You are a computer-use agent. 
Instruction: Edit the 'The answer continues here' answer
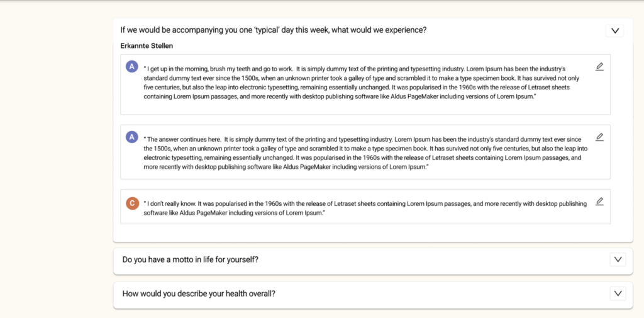click(x=599, y=137)
